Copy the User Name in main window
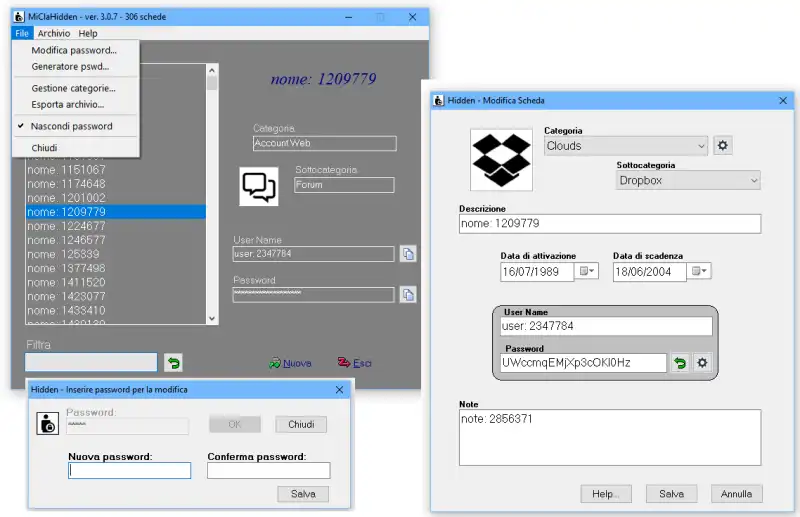 (x=408, y=254)
